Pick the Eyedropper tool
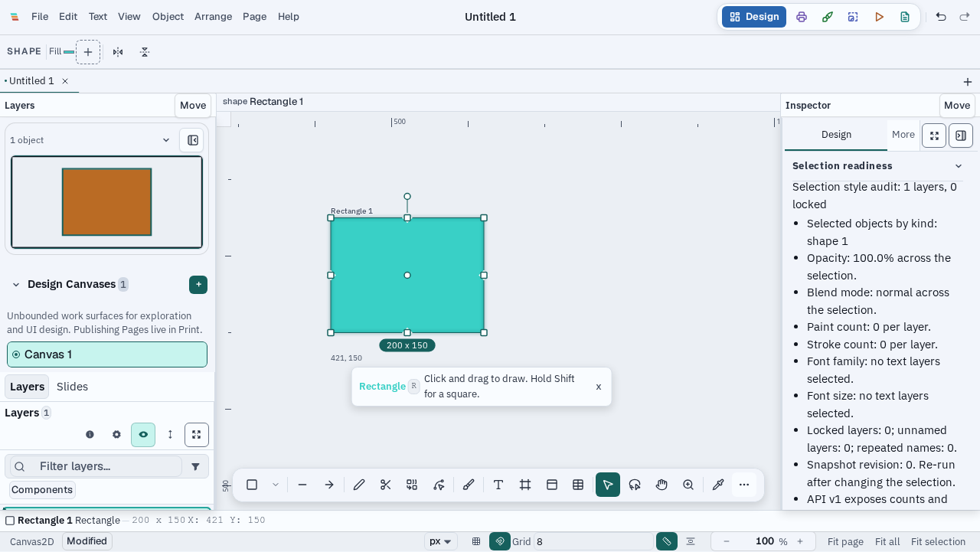Screen dimensions: 980x552 coord(718,485)
